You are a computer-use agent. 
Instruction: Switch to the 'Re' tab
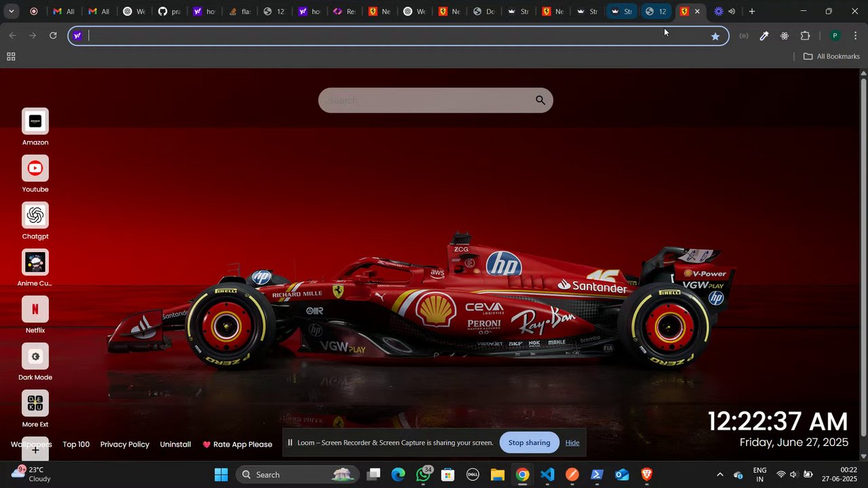point(344,11)
